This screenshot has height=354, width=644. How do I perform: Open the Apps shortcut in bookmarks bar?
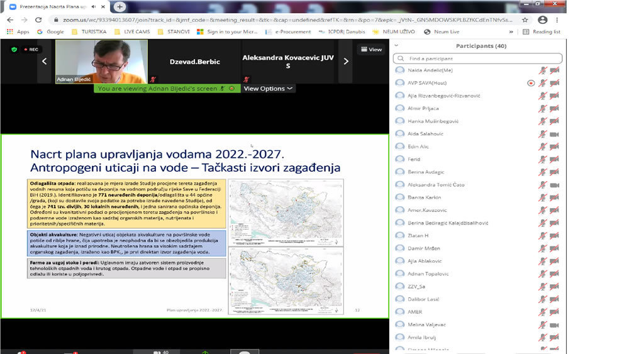[x=18, y=31]
